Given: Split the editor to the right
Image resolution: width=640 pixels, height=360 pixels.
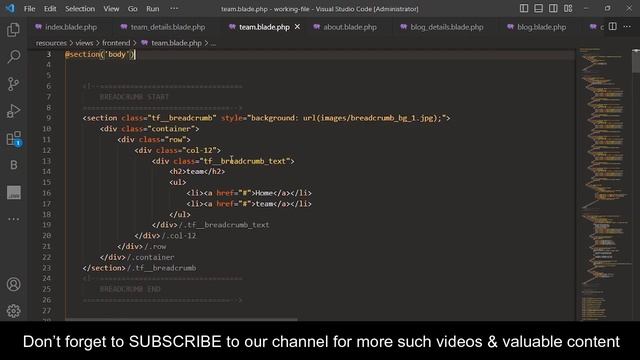Looking at the screenshot, I should 613,27.
